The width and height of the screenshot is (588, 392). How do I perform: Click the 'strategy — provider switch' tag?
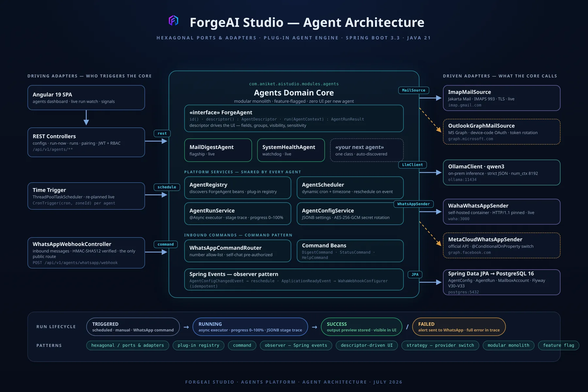(x=440, y=345)
